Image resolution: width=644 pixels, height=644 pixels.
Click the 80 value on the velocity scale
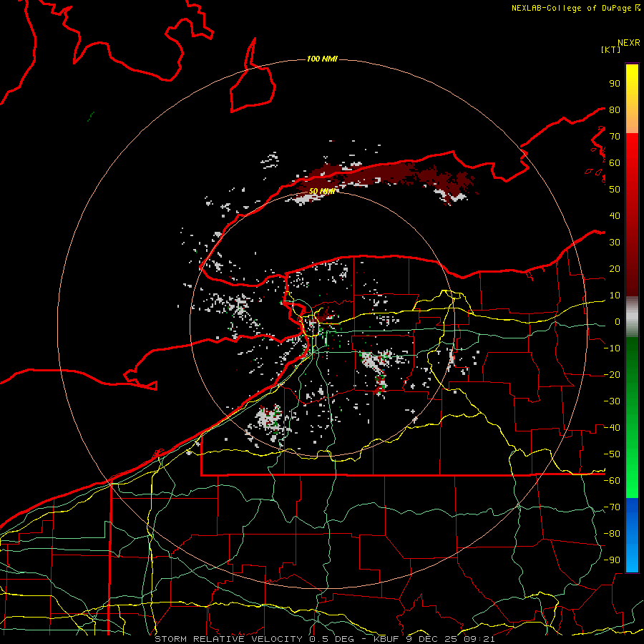click(x=615, y=109)
